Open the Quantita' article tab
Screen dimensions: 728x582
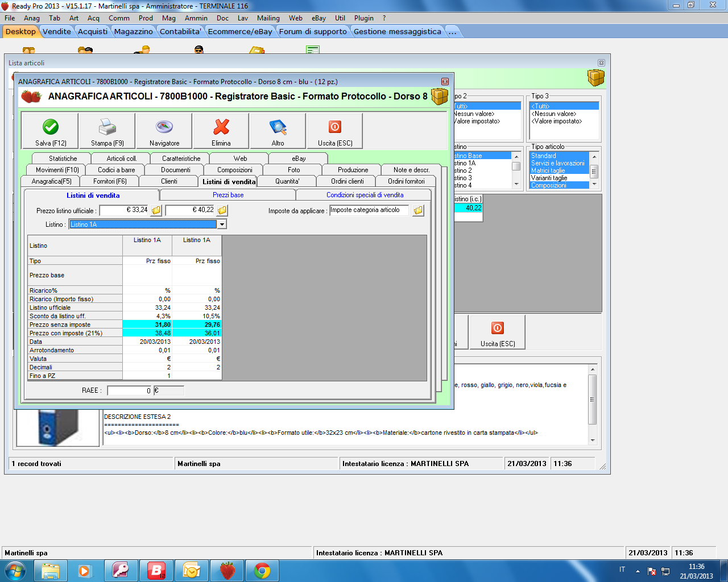[x=287, y=181]
